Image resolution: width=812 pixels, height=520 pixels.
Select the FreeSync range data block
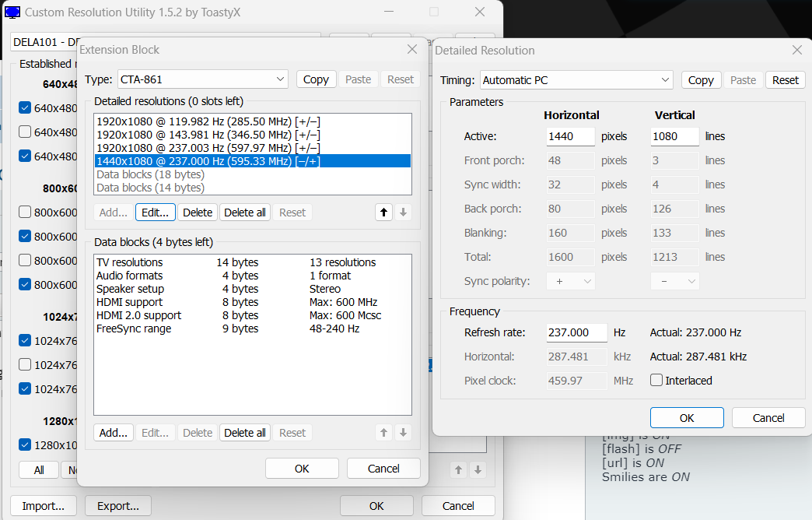click(x=135, y=329)
